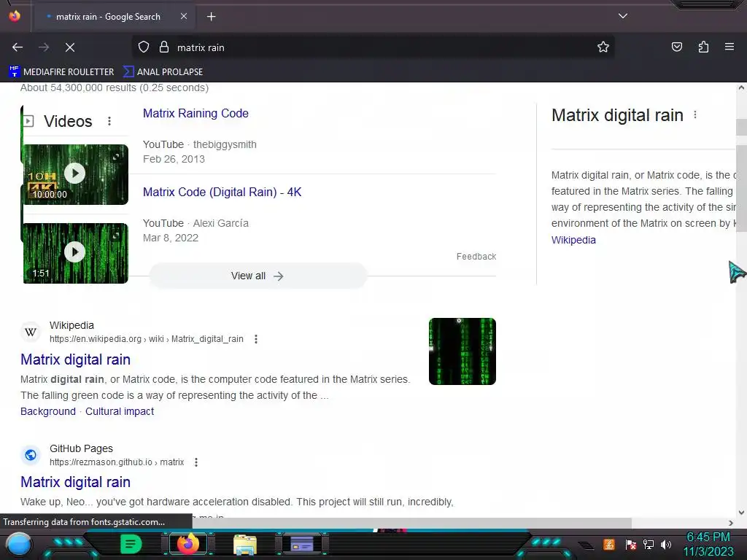The height and width of the screenshot is (560, 747).
Task: Open volume speaker tray icon
Action: pyautogui.click(x=665, y=544)
